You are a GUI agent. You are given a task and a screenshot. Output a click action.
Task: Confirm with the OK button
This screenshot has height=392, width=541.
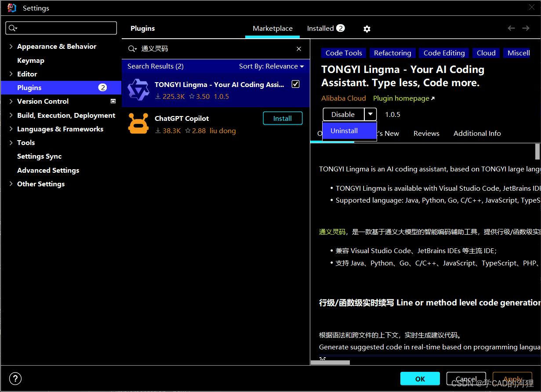[420, 379]
